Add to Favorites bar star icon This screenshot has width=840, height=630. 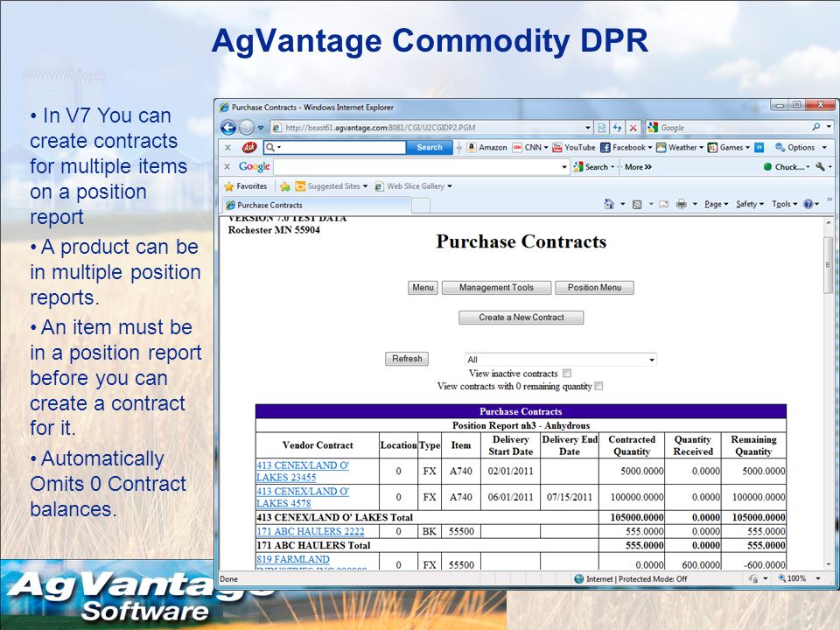click(x=285, y=185)
